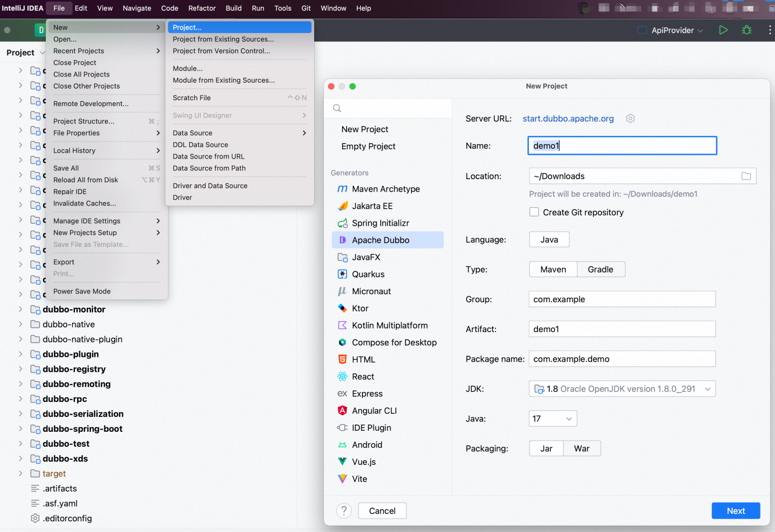Screen dimensions: 775x532
Task: Open the Refactor menu
Action: click(x=202, y=8)
